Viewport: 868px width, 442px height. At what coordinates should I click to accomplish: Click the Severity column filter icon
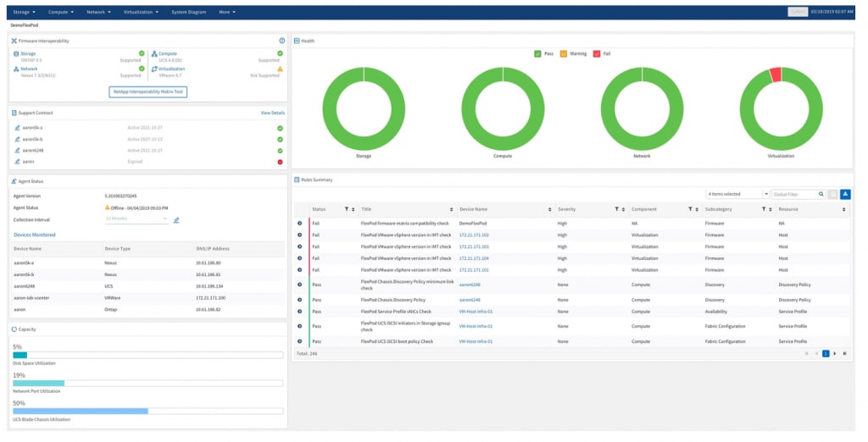point(615,209)
